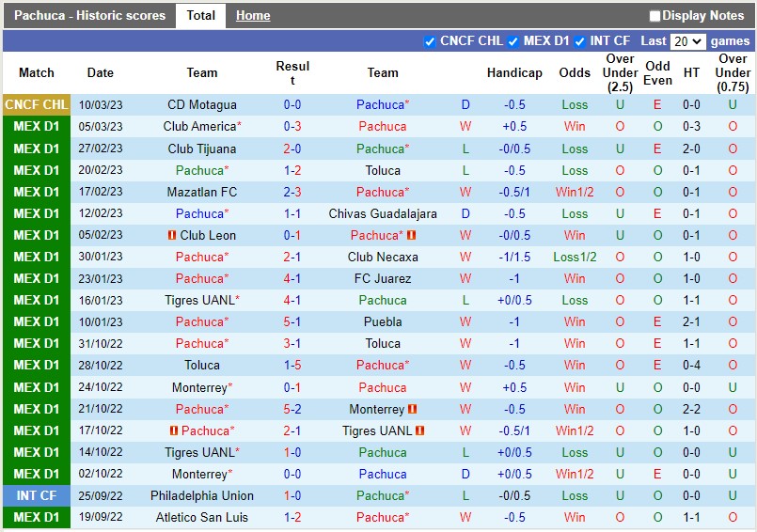Image resolution: width=757 pixels, height=532 pixels.
Task: Click Philadelphia Union team name
Action: pos(202,495)
